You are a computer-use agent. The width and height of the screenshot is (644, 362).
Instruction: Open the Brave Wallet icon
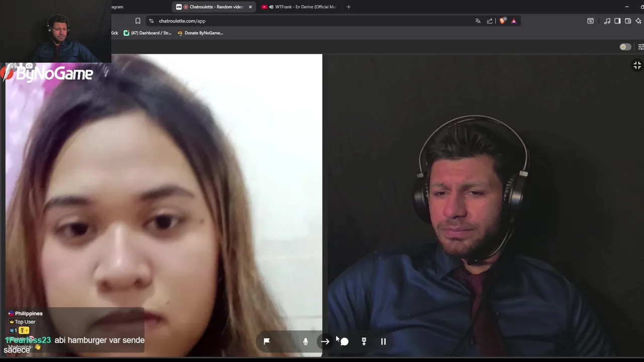tap(628, 21)
